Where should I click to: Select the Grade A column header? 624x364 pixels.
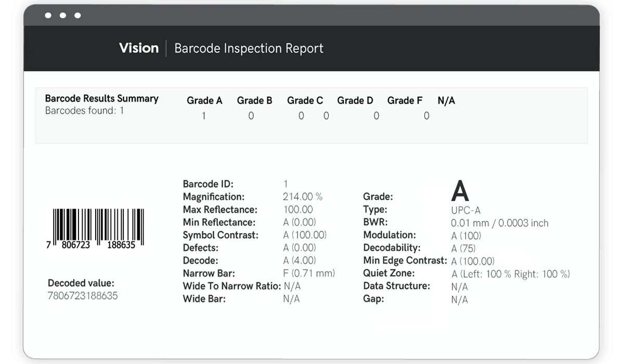(204, 100)
